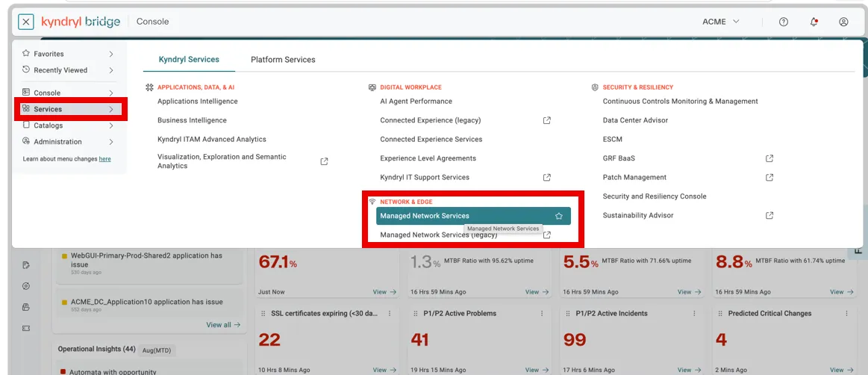Open Kyndryl IT Support Services
Viewport: 868px width, 375px height.
click(x=425, y=177)
